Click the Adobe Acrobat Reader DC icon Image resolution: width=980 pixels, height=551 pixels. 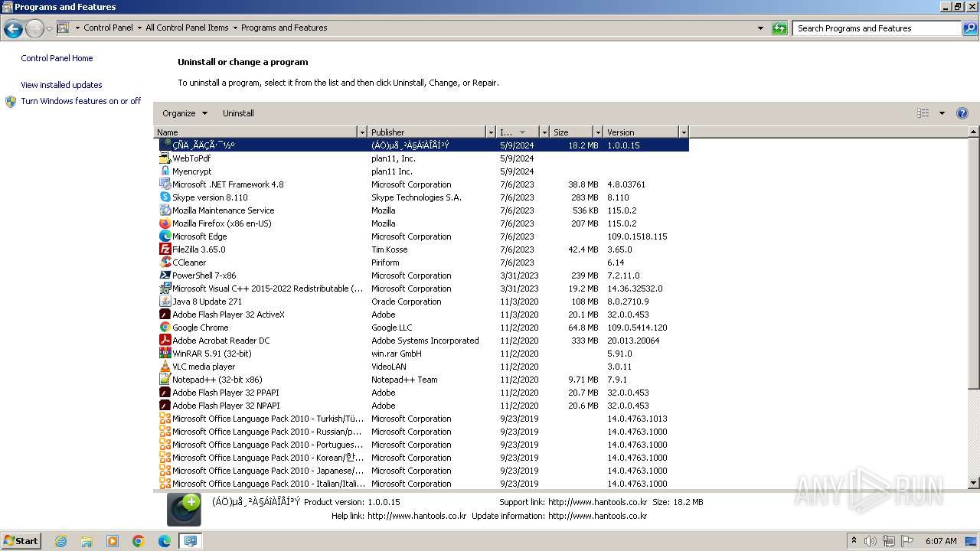165,341
